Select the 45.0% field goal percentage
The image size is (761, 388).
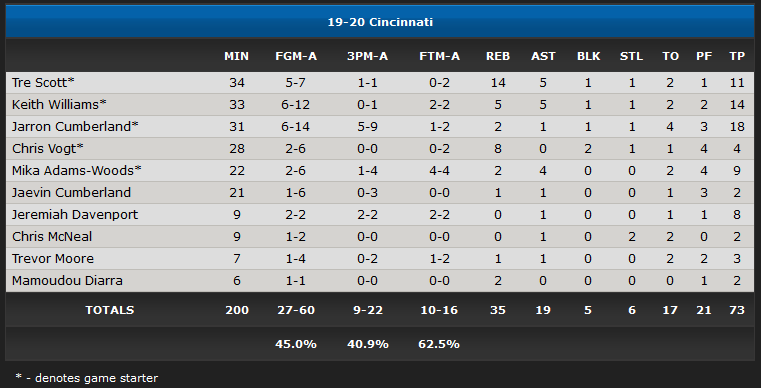pos(296,344)
